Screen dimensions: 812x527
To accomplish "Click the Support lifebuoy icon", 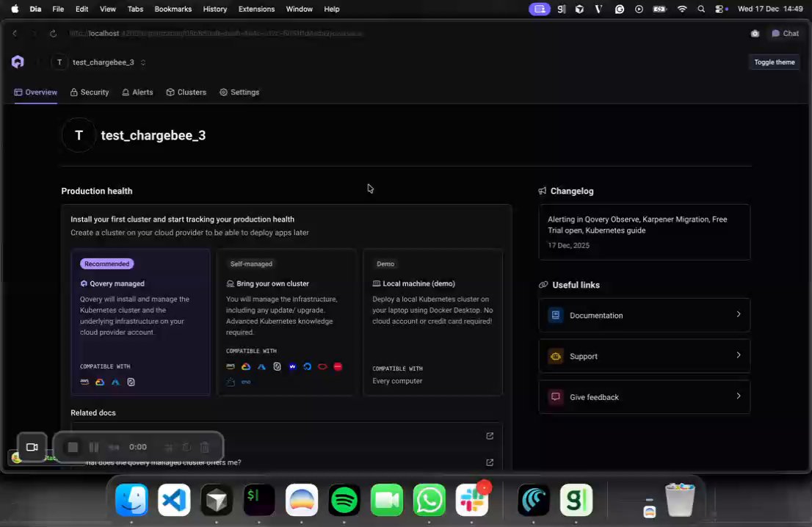I will [556, 356].
